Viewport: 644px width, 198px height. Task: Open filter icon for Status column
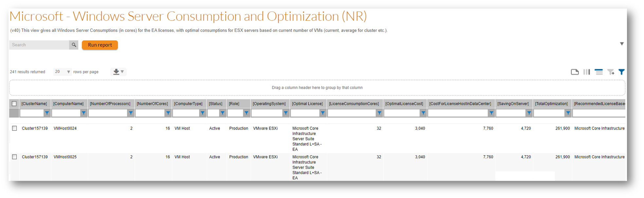point(223,113)
